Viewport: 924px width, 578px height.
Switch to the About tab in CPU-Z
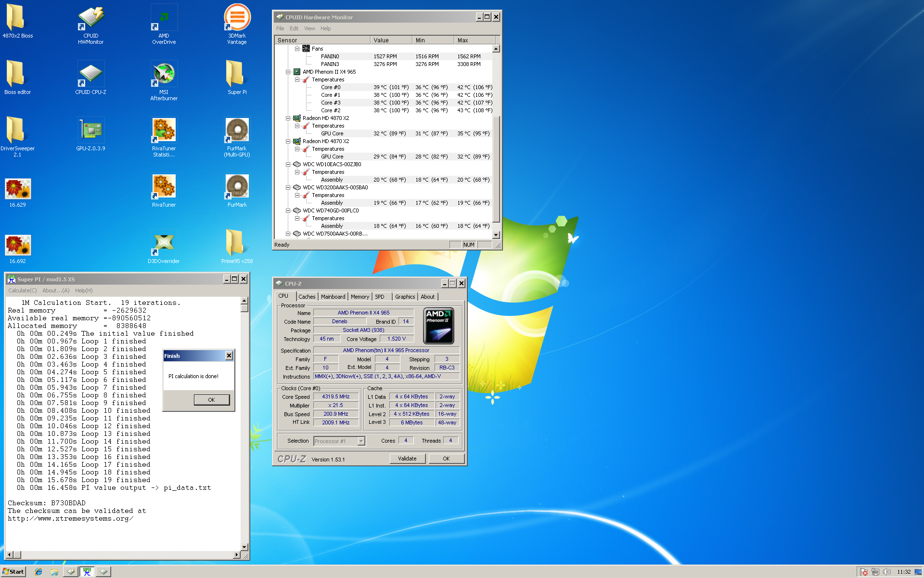point(428,297)
